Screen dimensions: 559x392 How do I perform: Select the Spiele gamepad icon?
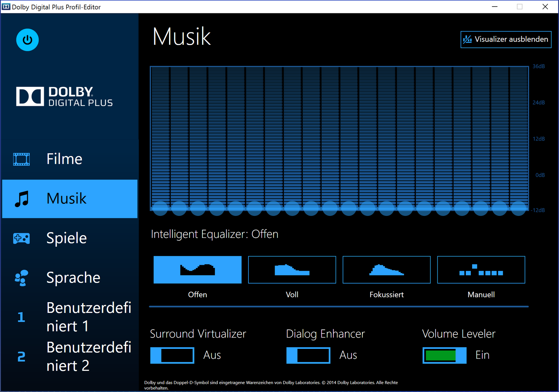click(x=22, y=238)
